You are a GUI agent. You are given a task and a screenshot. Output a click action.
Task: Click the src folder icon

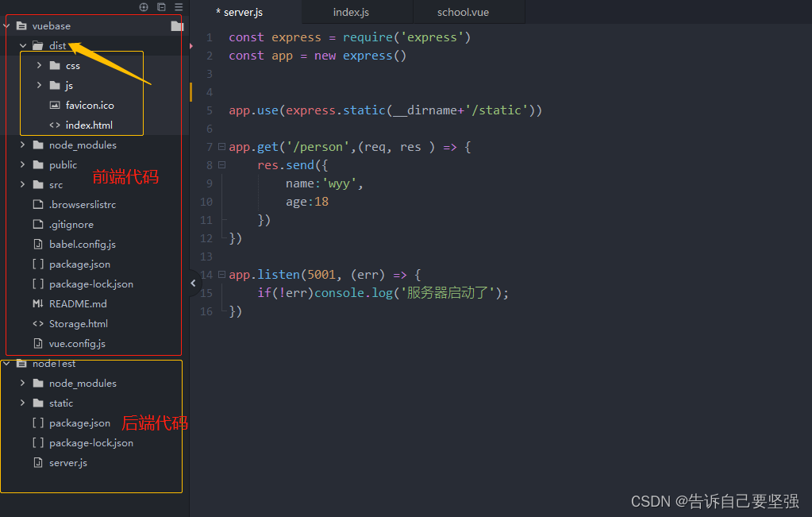point(38,184)
